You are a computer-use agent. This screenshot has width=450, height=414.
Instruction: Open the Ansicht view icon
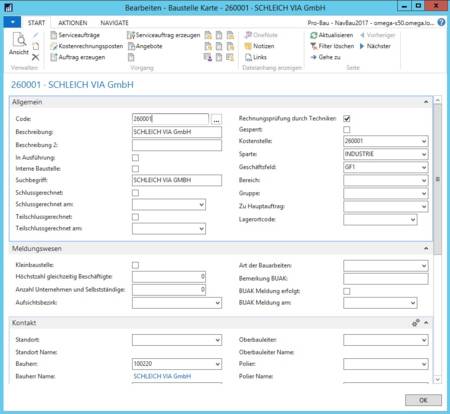tap(19, 43)
